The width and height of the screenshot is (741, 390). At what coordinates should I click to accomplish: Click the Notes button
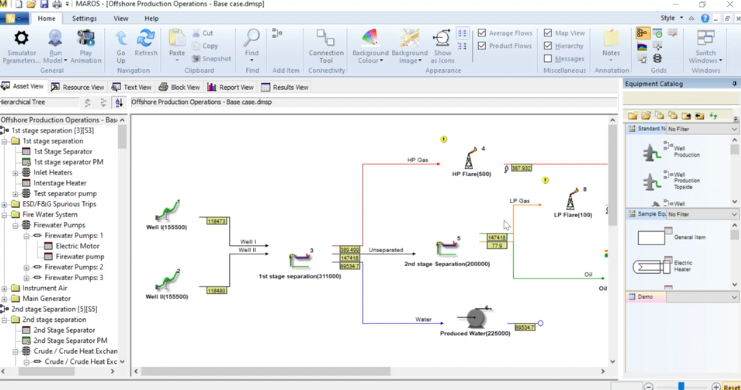click(611, 44)
